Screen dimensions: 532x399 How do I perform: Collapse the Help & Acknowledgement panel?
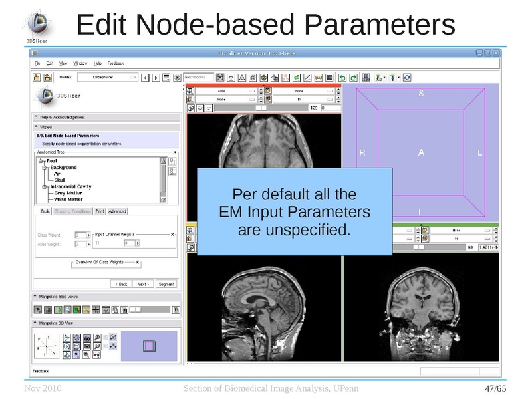coord(36,118)
